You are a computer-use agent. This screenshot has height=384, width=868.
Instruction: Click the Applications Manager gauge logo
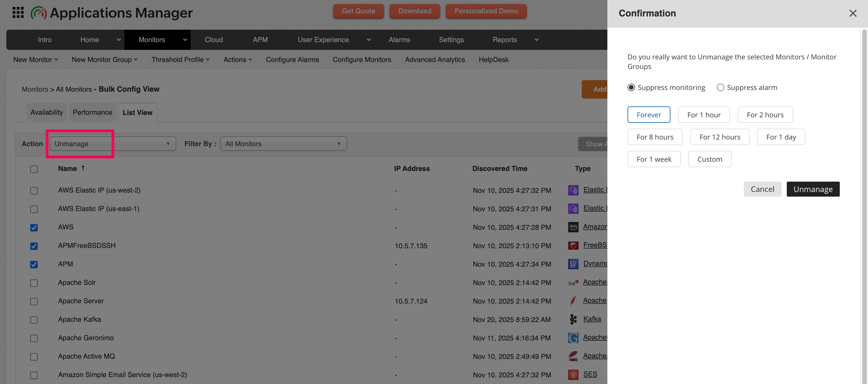coord(39,13)
